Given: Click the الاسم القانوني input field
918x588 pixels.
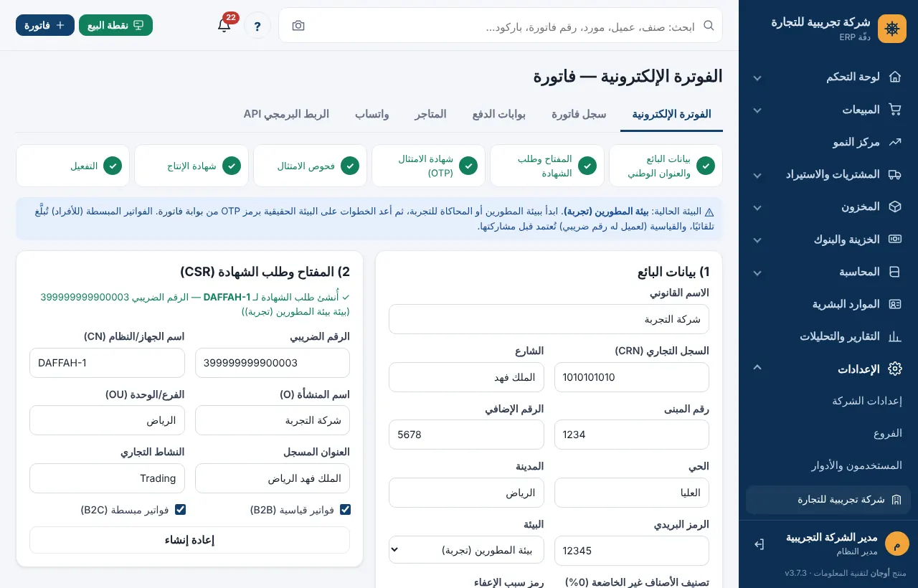Looking at the screenshot, I should pyautogui.click(x=549, y=319).
